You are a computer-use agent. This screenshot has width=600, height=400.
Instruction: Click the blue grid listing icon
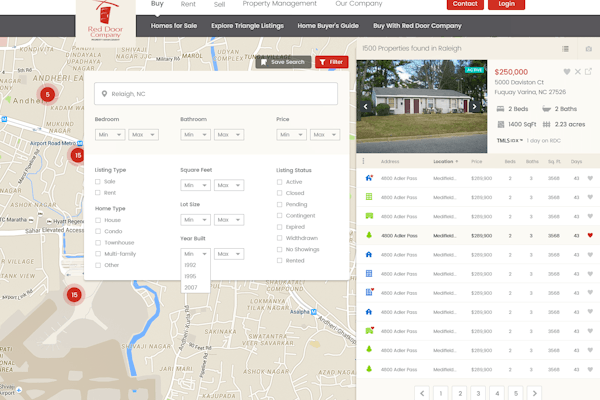(369, 273)
